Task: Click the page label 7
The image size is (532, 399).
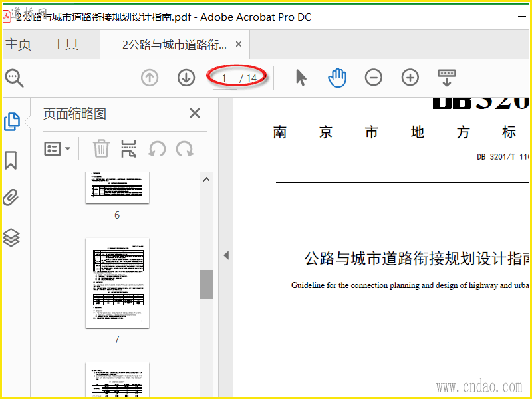Action: pos(117,339)
